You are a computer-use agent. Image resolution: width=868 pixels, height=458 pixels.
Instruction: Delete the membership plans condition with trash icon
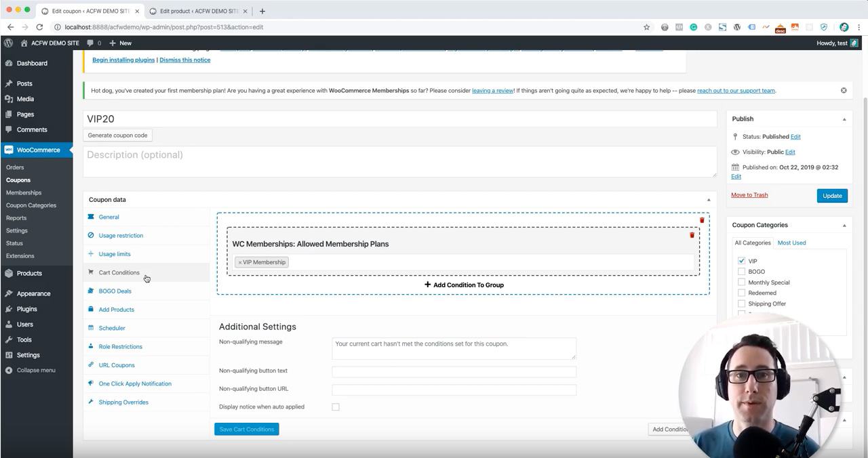pyautogui.click(x=692, y=235)
